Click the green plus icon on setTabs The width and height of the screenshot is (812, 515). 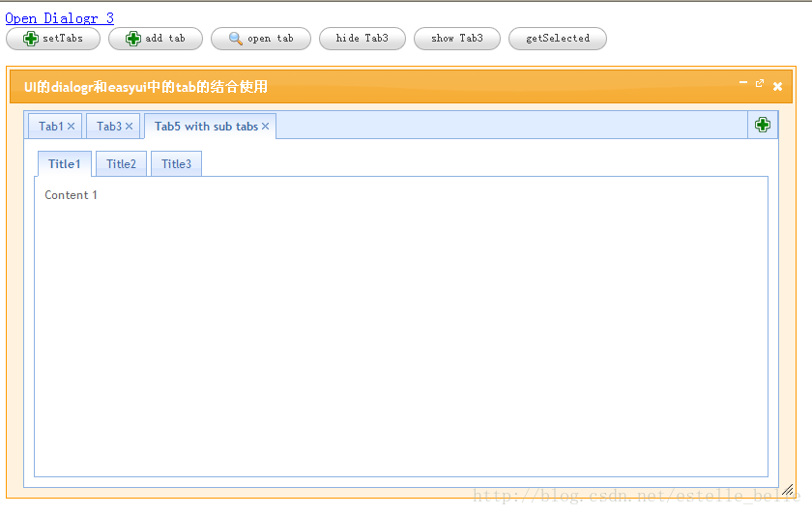pos(31,39)
